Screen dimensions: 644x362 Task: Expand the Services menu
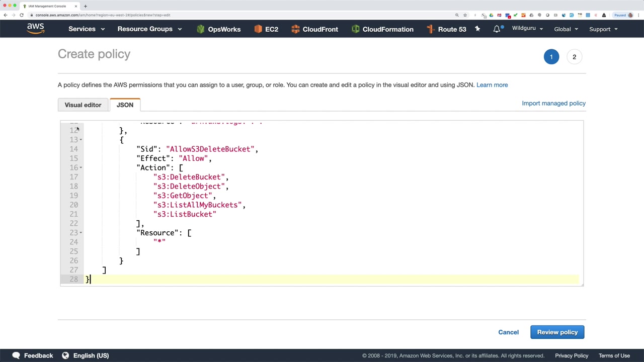87,29
